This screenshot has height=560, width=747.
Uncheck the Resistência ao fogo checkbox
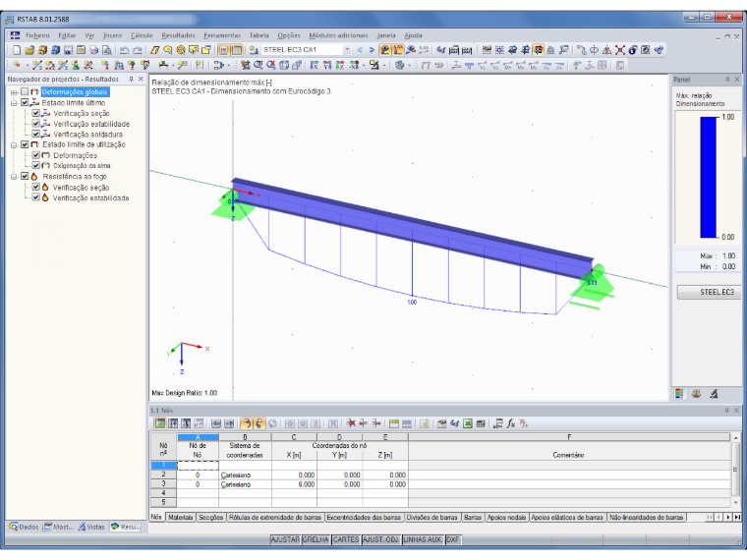(x=25, y=176)
